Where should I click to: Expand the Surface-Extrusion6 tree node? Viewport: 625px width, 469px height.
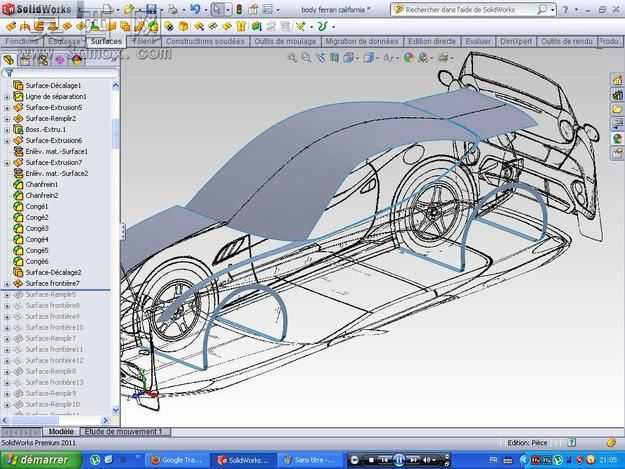pos(7,141)
